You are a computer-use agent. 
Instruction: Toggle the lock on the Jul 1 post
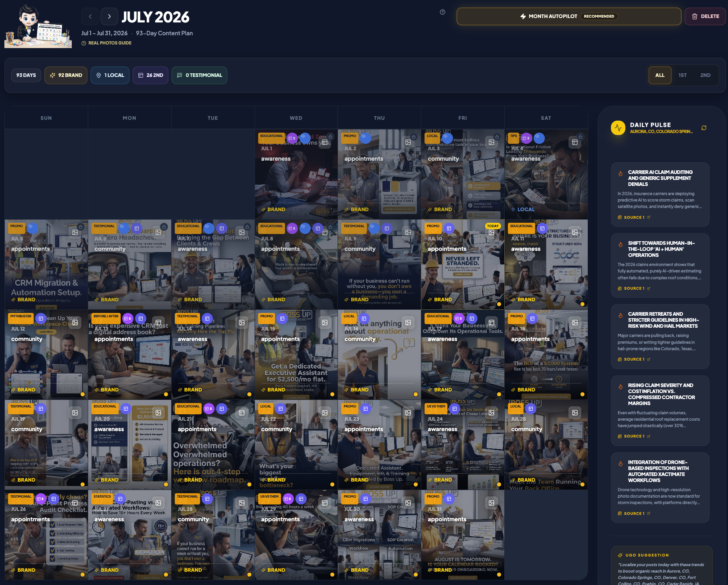click(x=330, y=137)
